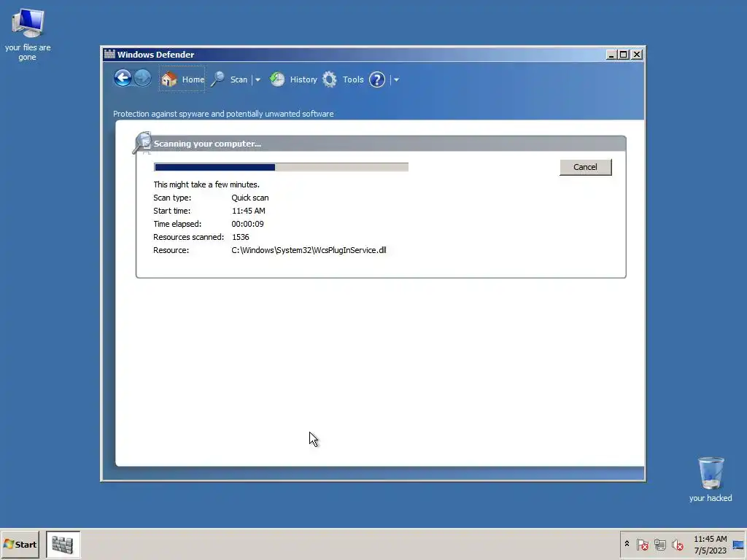Click the taskbar date 7/5/2023

pyautogui.click(x=710, y=551)
